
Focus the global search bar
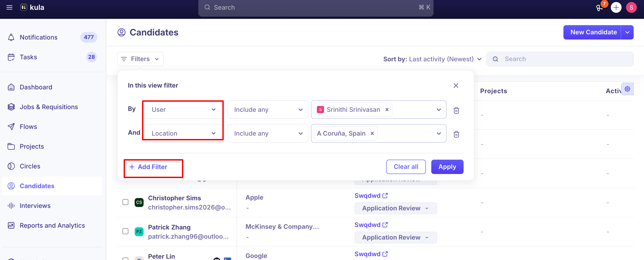(x=316, y=7)
